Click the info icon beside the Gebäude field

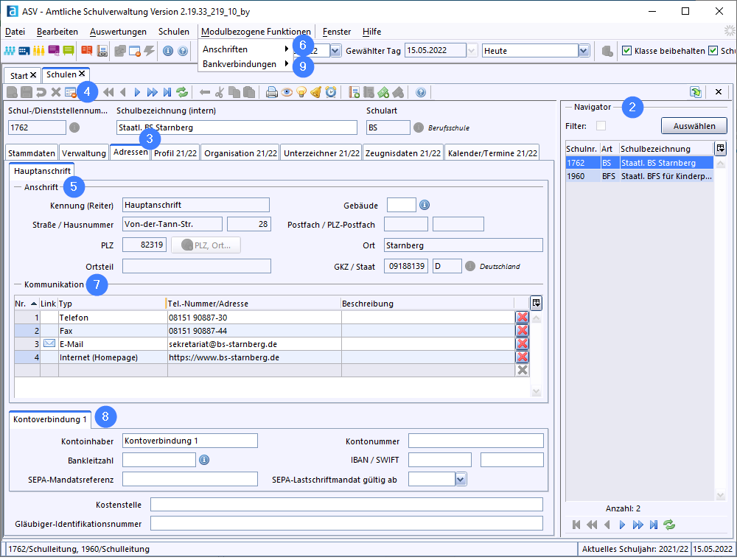[x=425, y=206]
